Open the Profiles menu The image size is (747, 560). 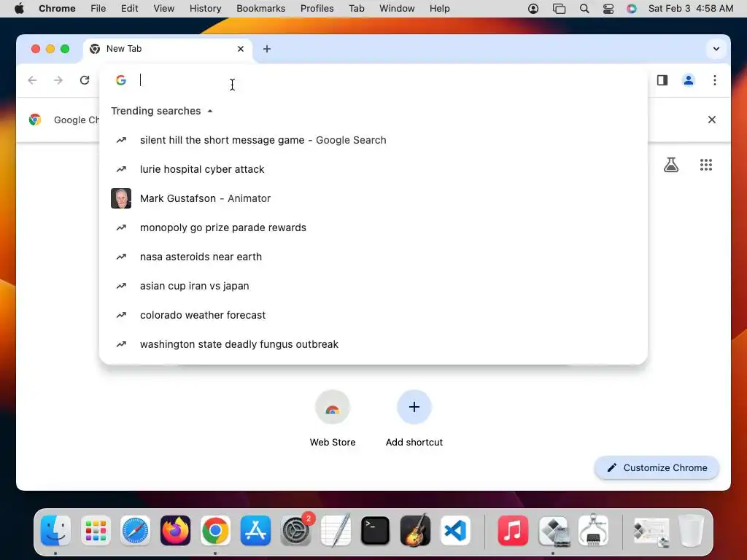(x=317, y=9)
